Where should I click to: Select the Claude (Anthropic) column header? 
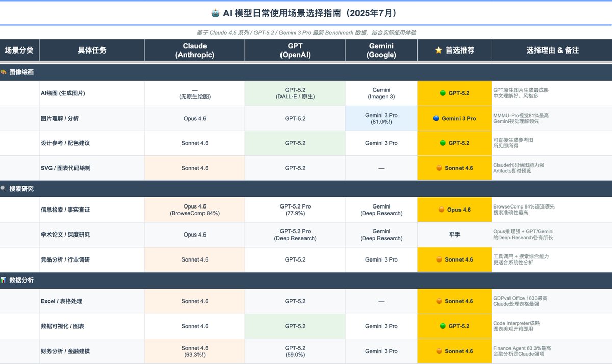click(195, 50)
